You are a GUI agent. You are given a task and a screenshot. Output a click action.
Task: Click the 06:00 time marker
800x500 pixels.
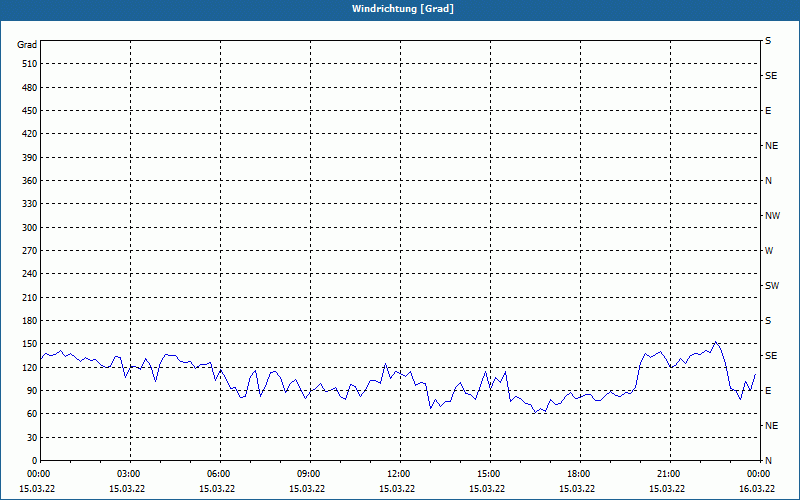click(218, 474)
